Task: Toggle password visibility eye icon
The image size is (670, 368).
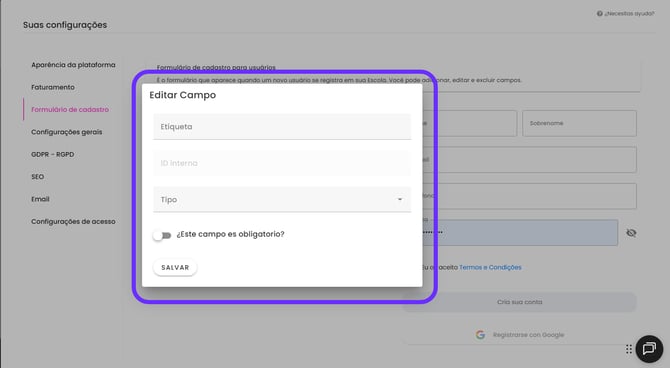Action: tap(631, 233)
